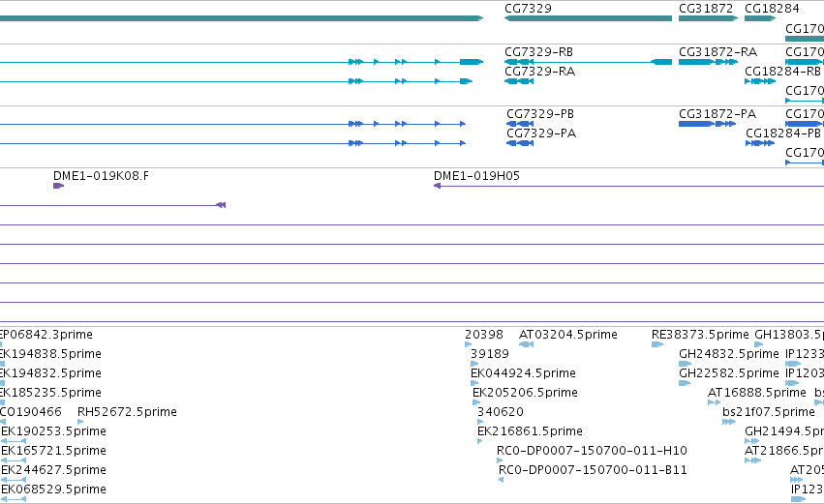
Task: Click the RC0-DP0007-150700-011-H10 label
Action: tap(592, 451)
